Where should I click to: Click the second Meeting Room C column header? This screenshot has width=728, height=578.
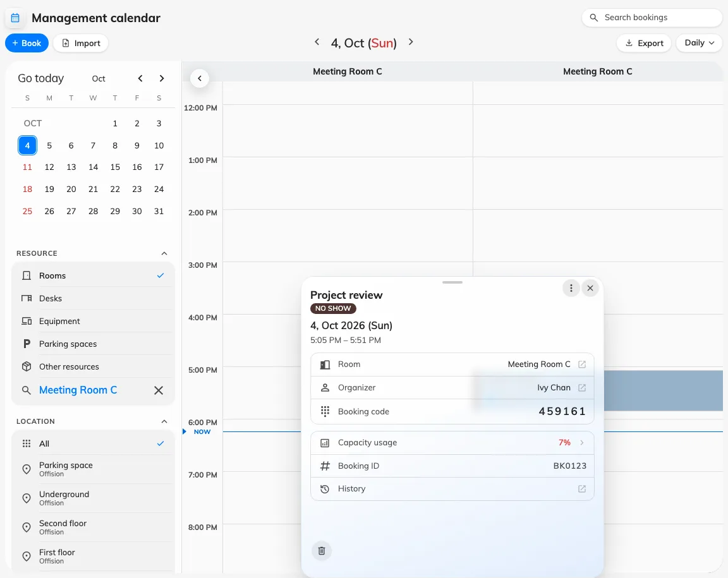click(598, 71)
